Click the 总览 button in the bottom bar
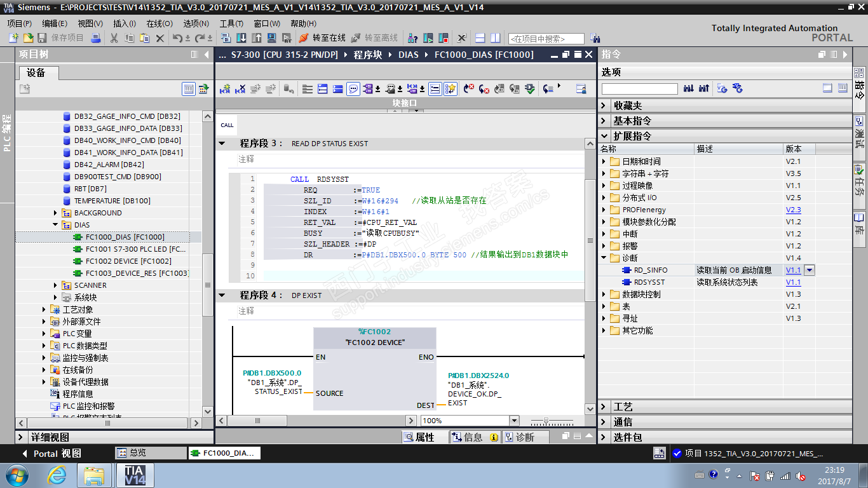The width and height of the screenshot is (868, 488). click(x=151, y=453)
